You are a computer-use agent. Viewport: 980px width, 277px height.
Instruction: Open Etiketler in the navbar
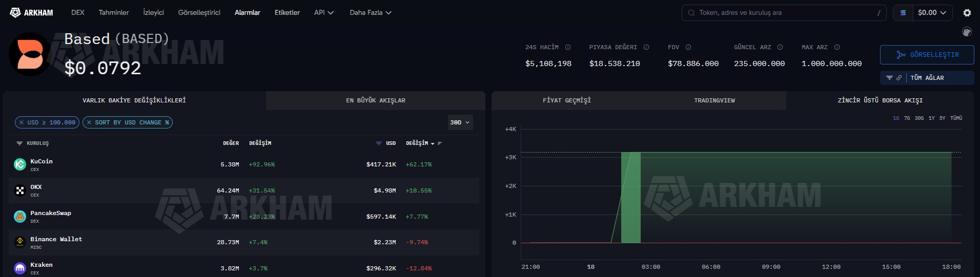[287, 12]
